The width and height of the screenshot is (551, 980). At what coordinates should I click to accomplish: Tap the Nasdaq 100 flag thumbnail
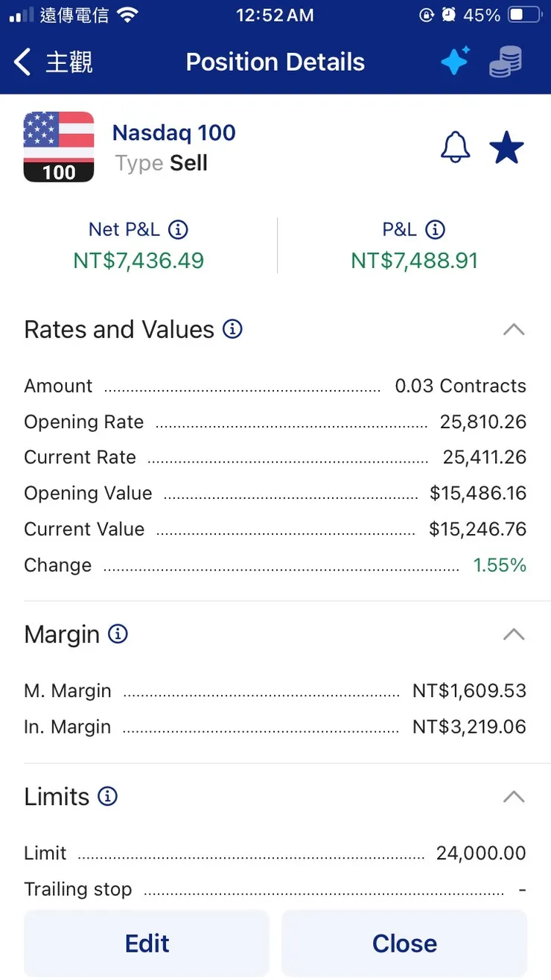click(59, 147)
